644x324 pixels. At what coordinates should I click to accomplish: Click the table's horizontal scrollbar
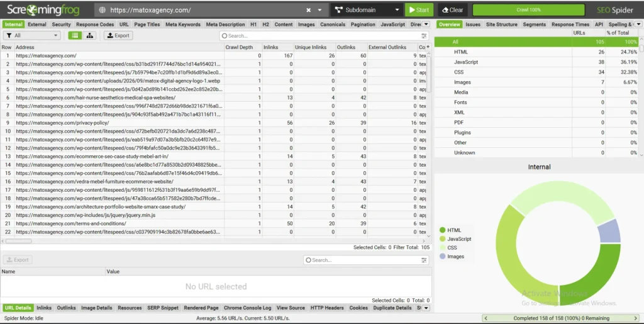[x=18, y=241]
